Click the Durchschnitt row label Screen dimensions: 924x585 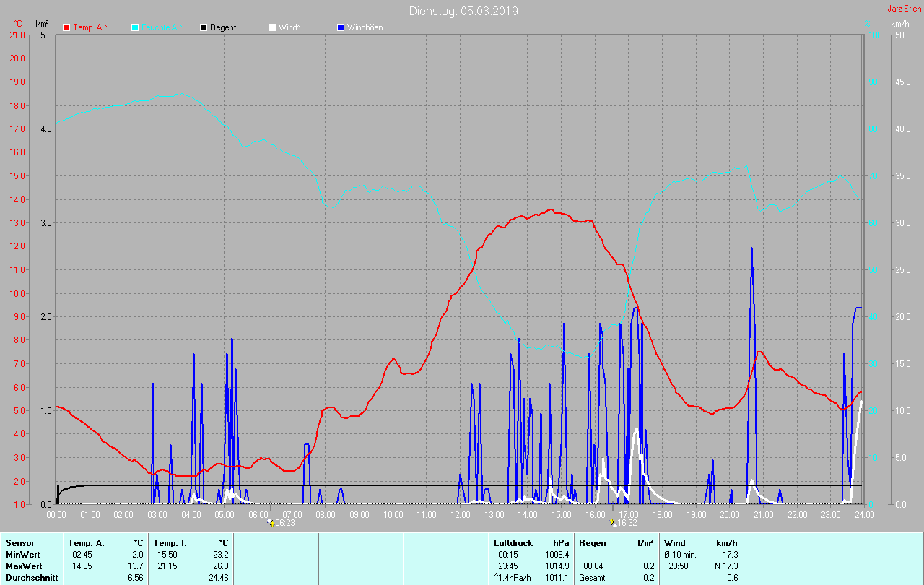32,577
